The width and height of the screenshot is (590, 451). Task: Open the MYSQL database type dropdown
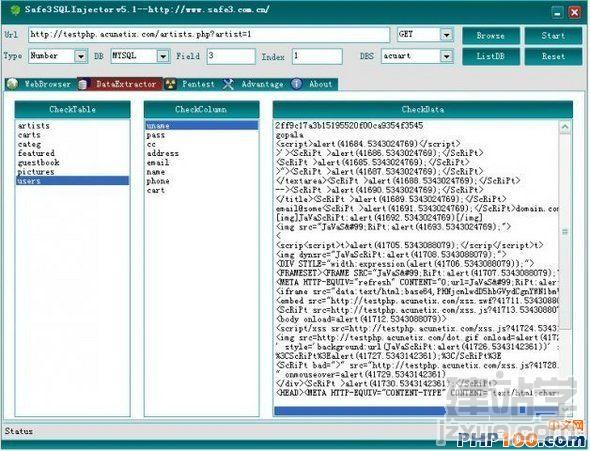tap(163, 56)
